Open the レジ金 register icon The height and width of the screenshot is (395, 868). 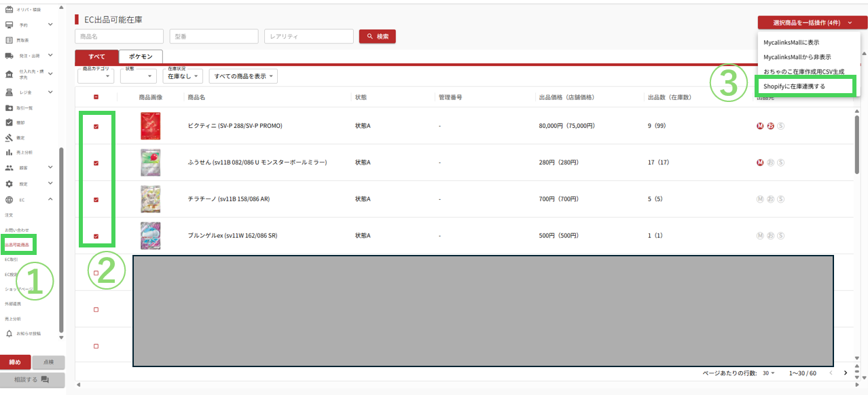(x=10, y=92)
